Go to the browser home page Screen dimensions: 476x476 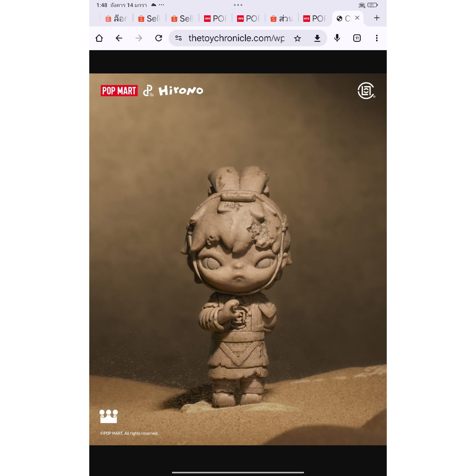pyautogui.click(x=99, y=38)
